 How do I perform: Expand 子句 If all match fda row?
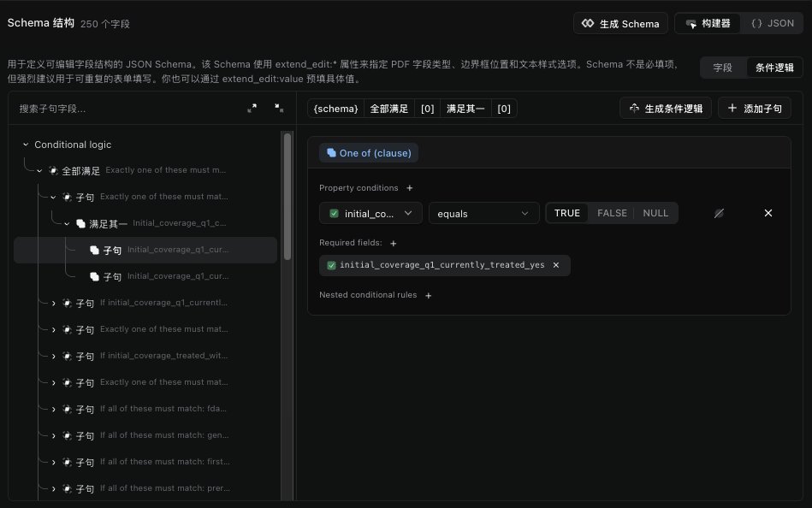[53, 409]
